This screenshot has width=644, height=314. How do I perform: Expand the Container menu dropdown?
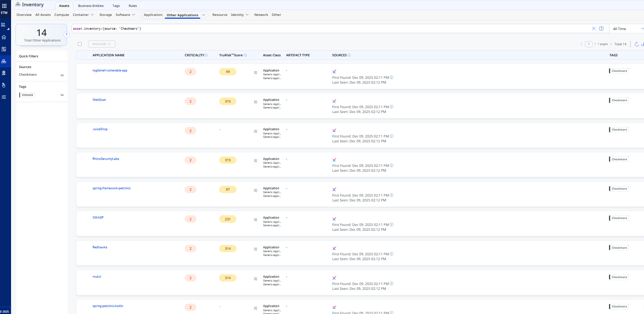click(x=83, y=15)
